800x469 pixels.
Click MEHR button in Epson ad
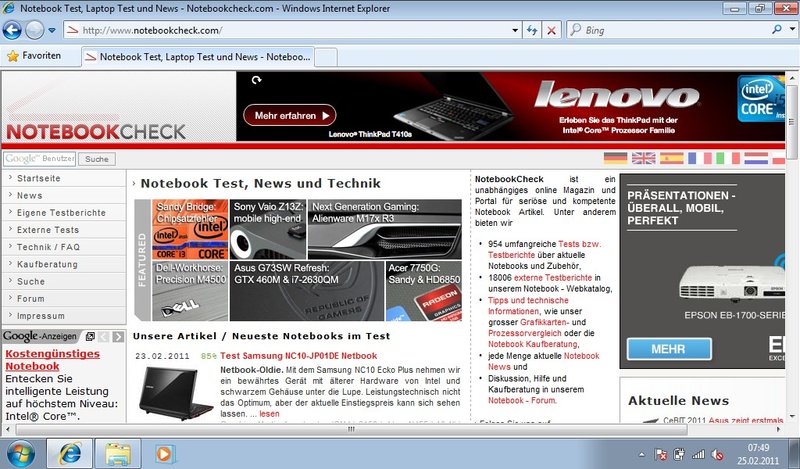point(669,349)
